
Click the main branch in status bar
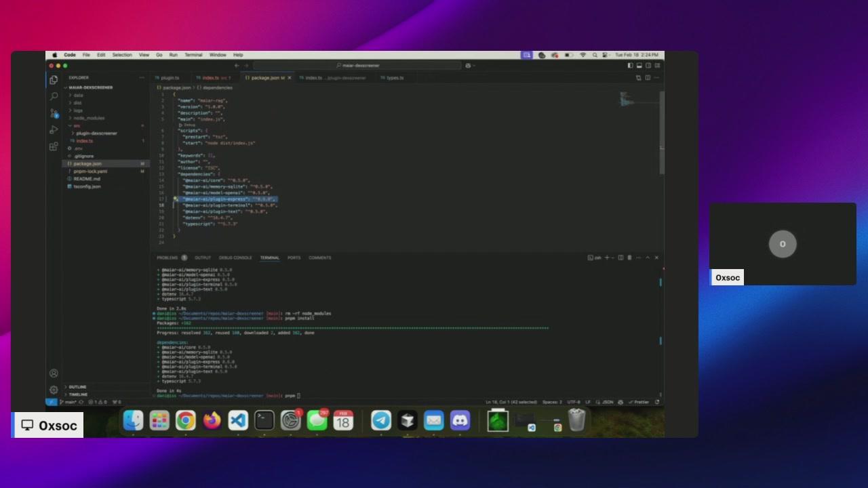[68, 402]
